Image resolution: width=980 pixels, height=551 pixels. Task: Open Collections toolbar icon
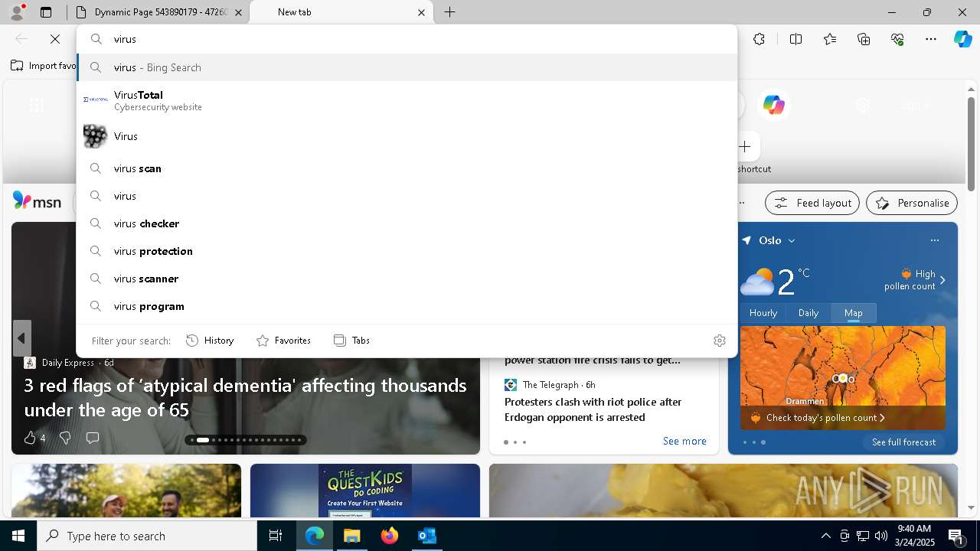(864, 39)
